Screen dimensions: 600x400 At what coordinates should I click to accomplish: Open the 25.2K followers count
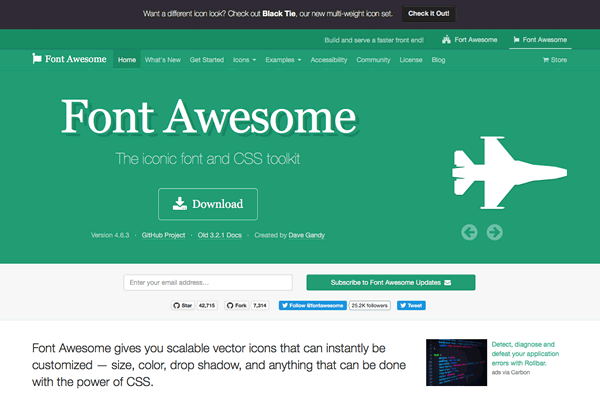[x=369, y=305]
